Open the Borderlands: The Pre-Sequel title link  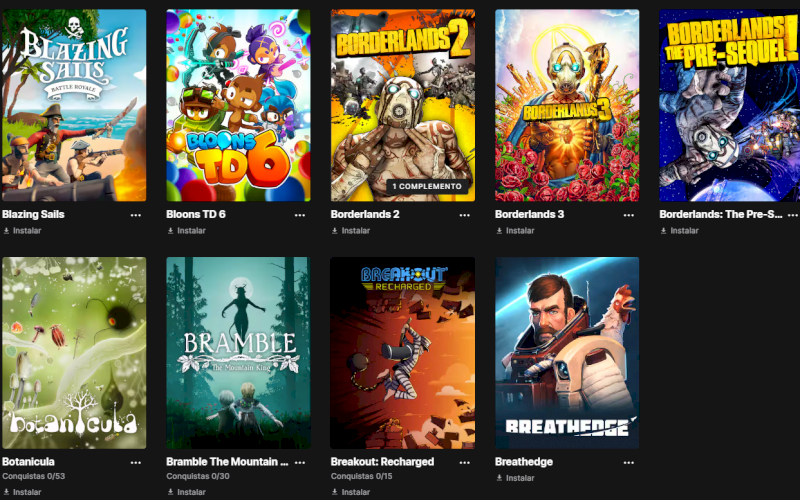pos(720,214)
